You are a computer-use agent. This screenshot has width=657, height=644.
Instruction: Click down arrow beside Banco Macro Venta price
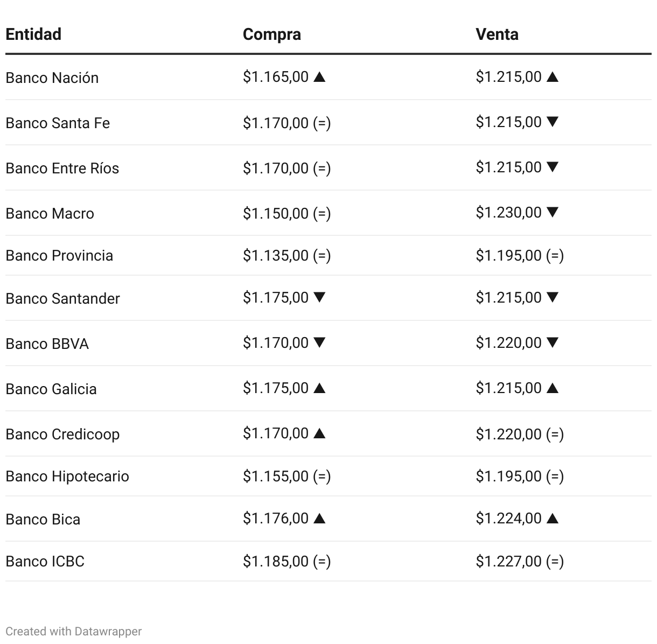click(552, 212)
